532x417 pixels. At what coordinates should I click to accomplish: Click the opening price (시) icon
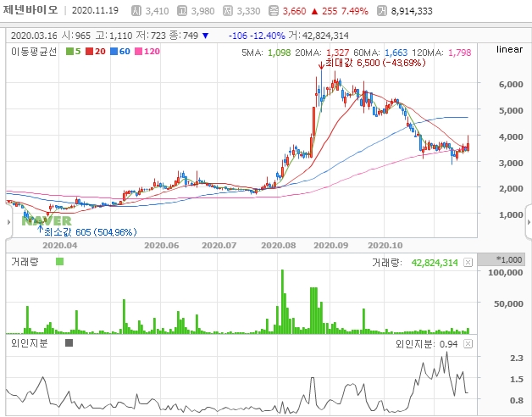(x=136, y=11)
